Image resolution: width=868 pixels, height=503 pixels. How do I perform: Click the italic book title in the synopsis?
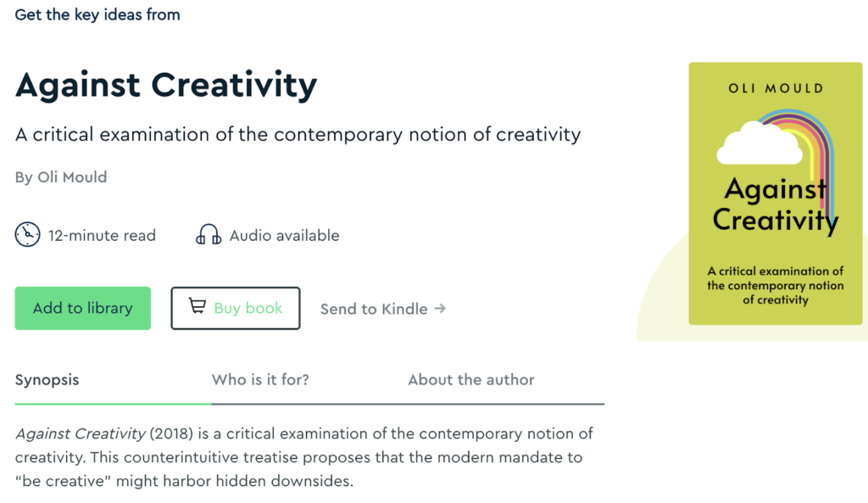[x=81, y=433]
